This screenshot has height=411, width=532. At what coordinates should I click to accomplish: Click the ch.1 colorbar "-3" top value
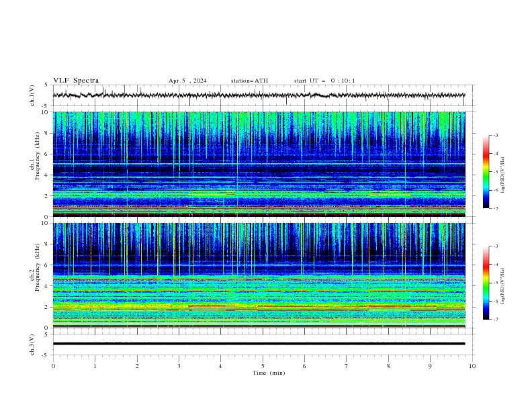coord(495,135)
